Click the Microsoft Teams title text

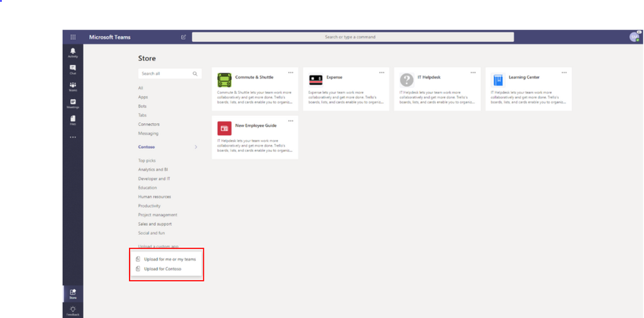[110, 37]
